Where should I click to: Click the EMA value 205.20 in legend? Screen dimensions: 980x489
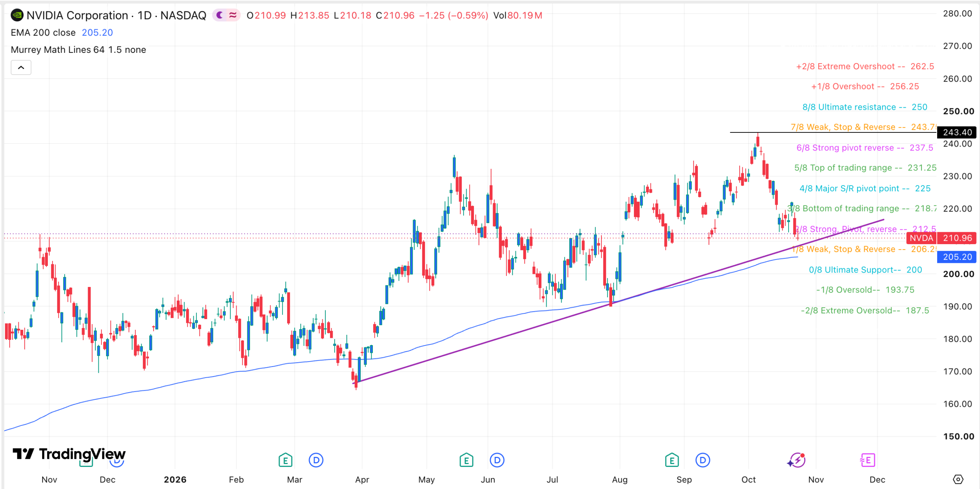click(x=97, y=33)
